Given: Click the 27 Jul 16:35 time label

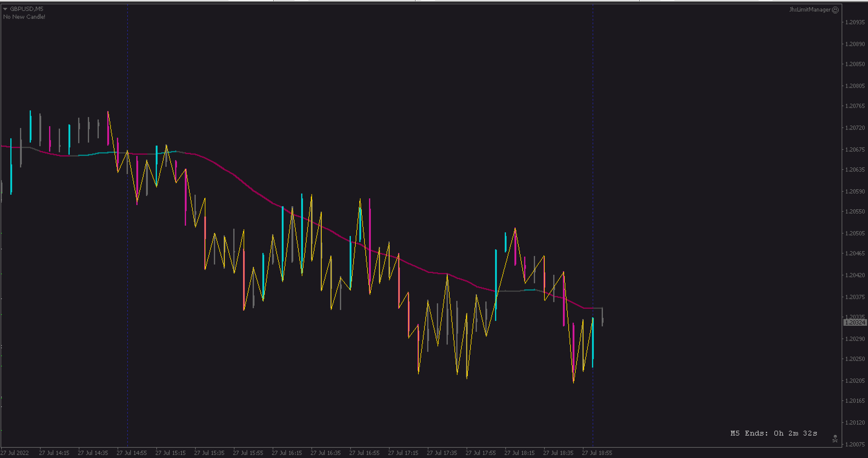Looking at the screenshot, I should [325, 453].
